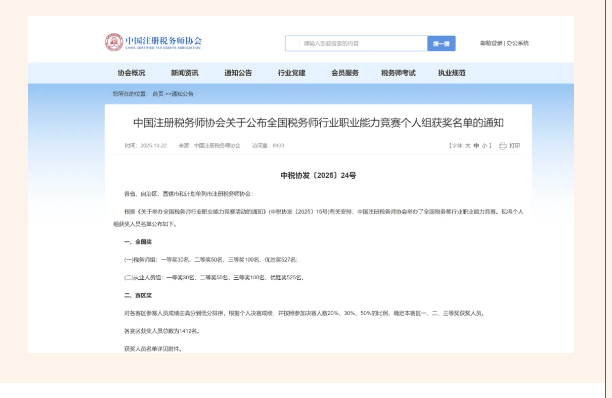
Task: Click the 二、赛区奖 section heading
Action: click(138, 295)
